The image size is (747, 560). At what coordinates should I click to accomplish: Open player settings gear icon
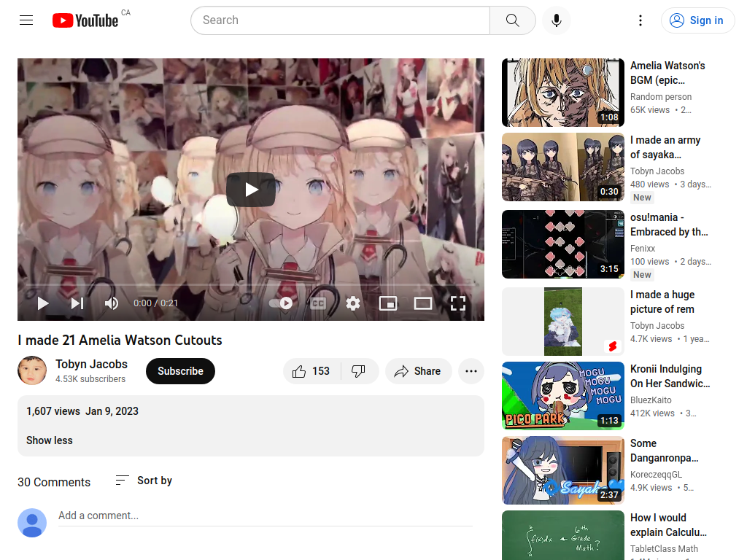pos(353,303)
